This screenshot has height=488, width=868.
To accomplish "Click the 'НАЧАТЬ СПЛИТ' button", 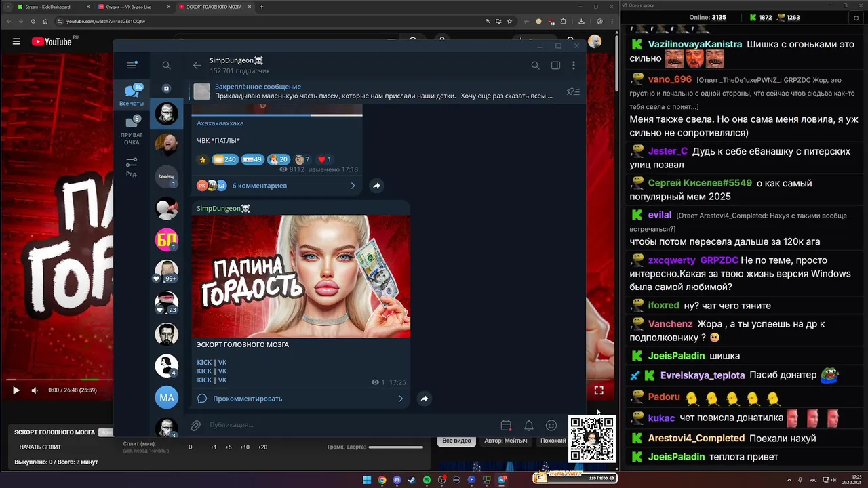I will click(x=40, y=447).
